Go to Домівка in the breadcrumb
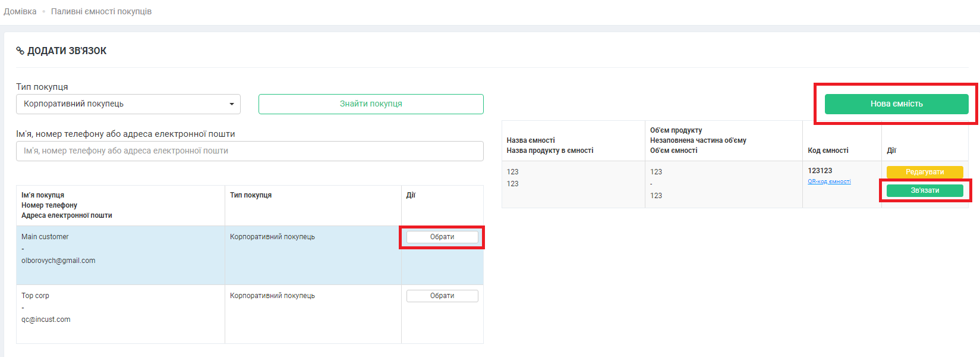Image resolution: width=980 pixels, height=357 pixels. pos(20,11)
